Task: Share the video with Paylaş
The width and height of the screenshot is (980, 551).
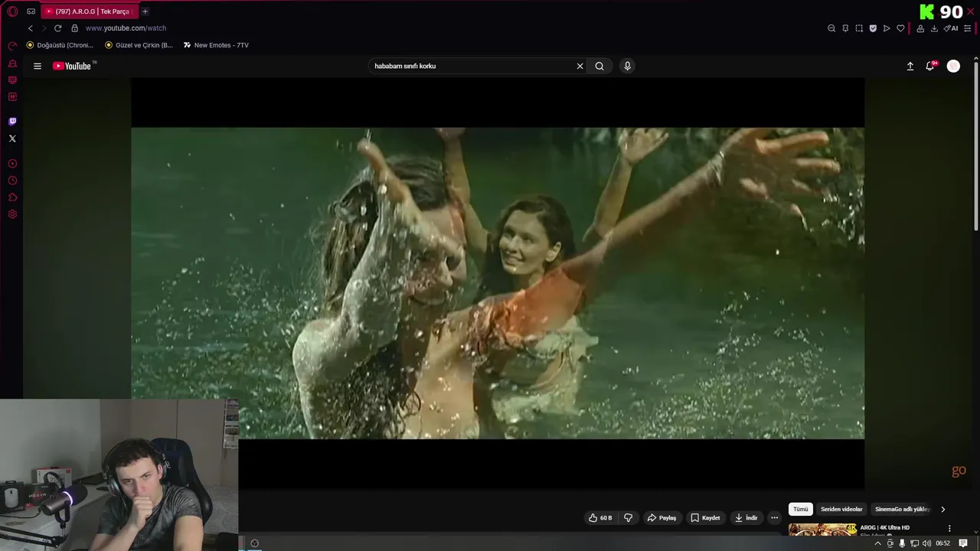Action: coord(661,518)
